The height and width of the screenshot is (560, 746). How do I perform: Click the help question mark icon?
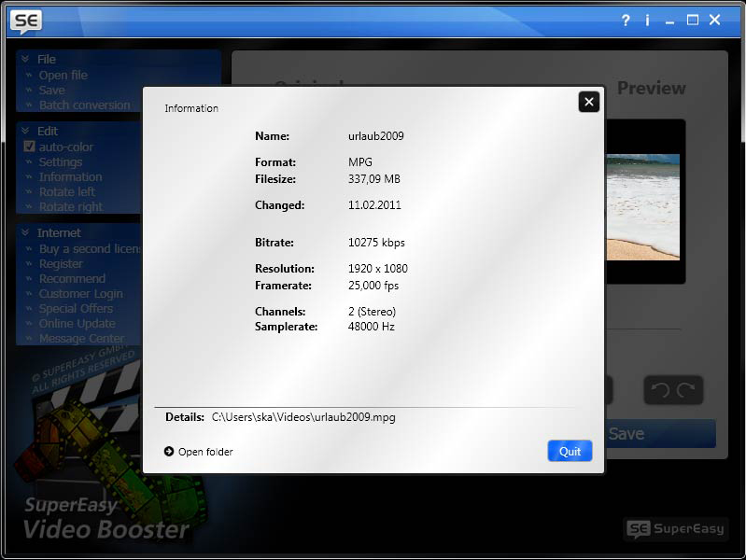pyautogui.click(x=626, y=20)
